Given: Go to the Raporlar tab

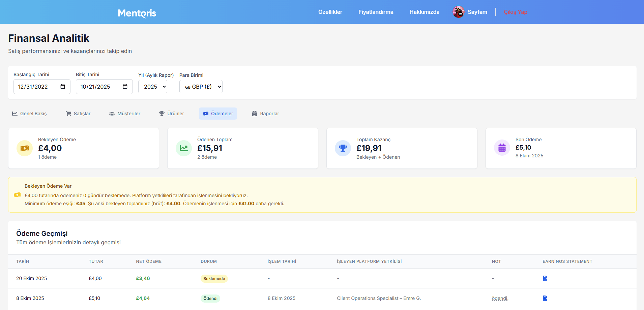Looking at the screenshot, I should (x=265, y=114).
